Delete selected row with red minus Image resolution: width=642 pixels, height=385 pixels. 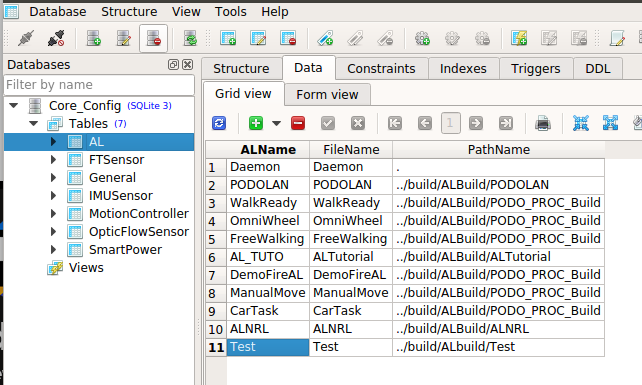298,123
